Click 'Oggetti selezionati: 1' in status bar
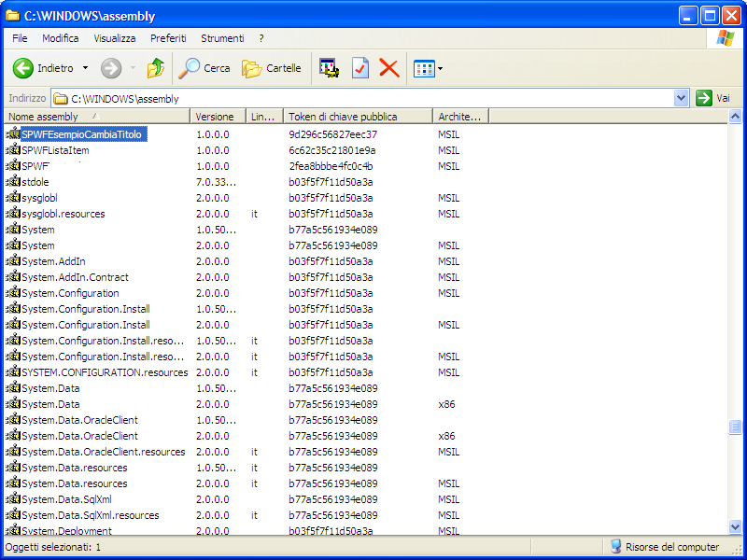747x560 pixels. coord(53,547)
